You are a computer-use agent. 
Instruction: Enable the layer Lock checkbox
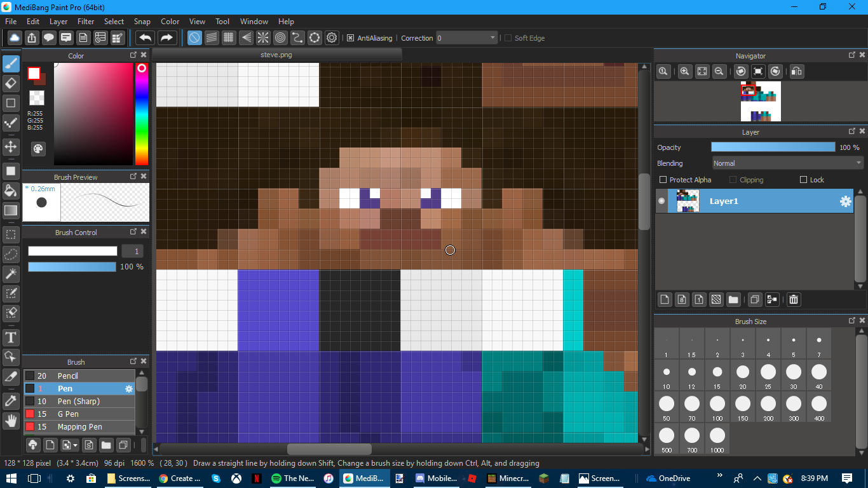click(803, 180)
